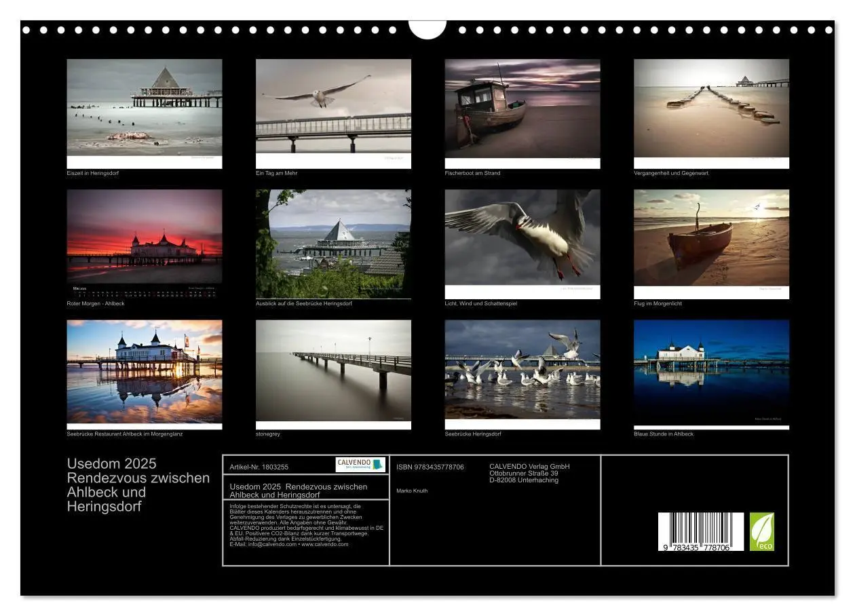Select the Seebrücke Heringsdorf seagulls photo
Screen dimensions: 855x616
[522, 372]
